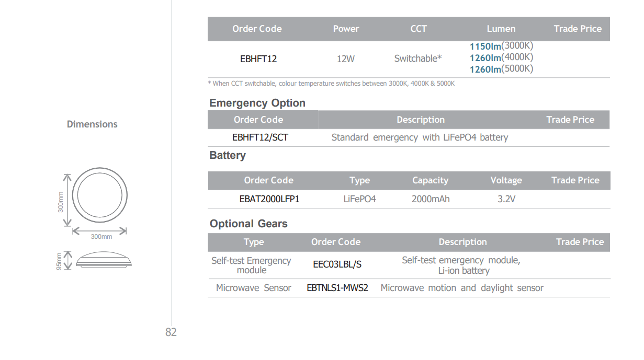
Task: Click the CCT switchable footnote text
Action: coord(331,84)
